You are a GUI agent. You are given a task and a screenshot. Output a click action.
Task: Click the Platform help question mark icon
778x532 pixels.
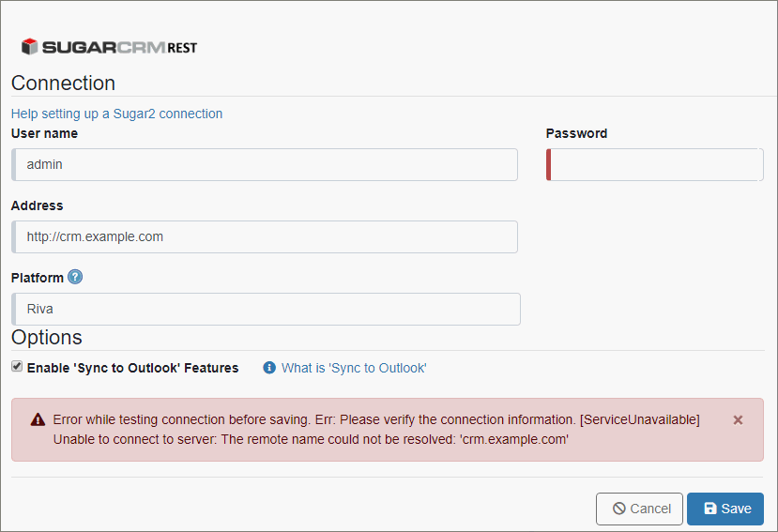point(75,277)
